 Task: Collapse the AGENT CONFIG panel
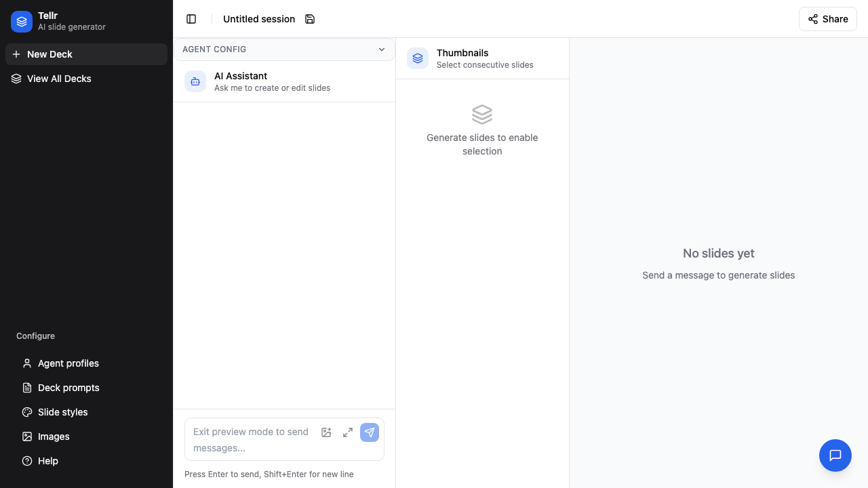click(382, 49)
